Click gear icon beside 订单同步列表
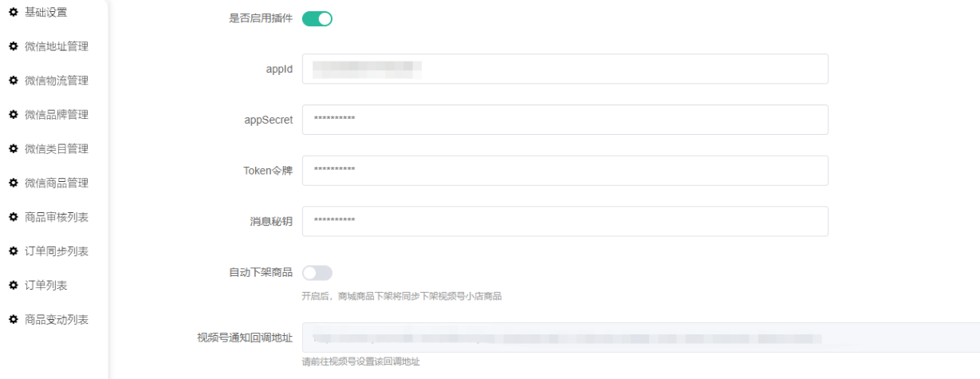The width and height of the screenshot is (980, 379). tap(13, 251)
